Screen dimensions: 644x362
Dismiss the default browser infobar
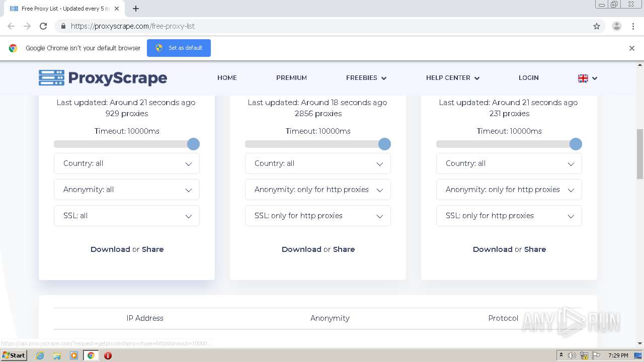632,48
